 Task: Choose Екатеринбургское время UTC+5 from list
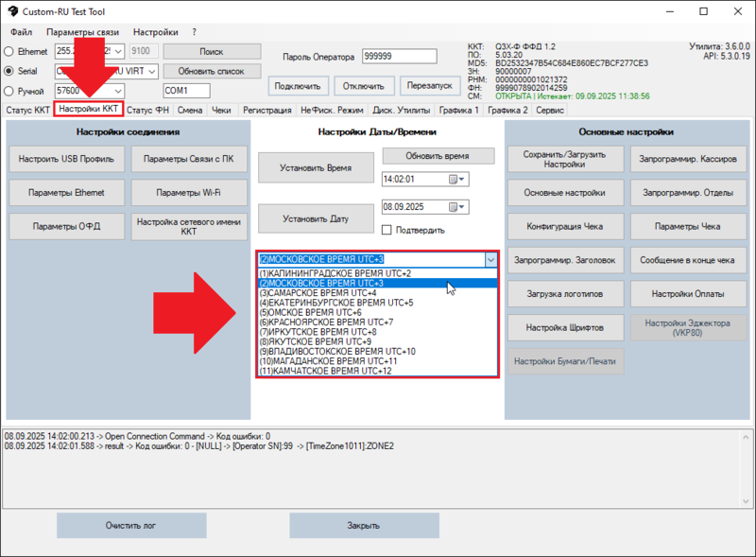pyautogui.click(x=336, y=303)
